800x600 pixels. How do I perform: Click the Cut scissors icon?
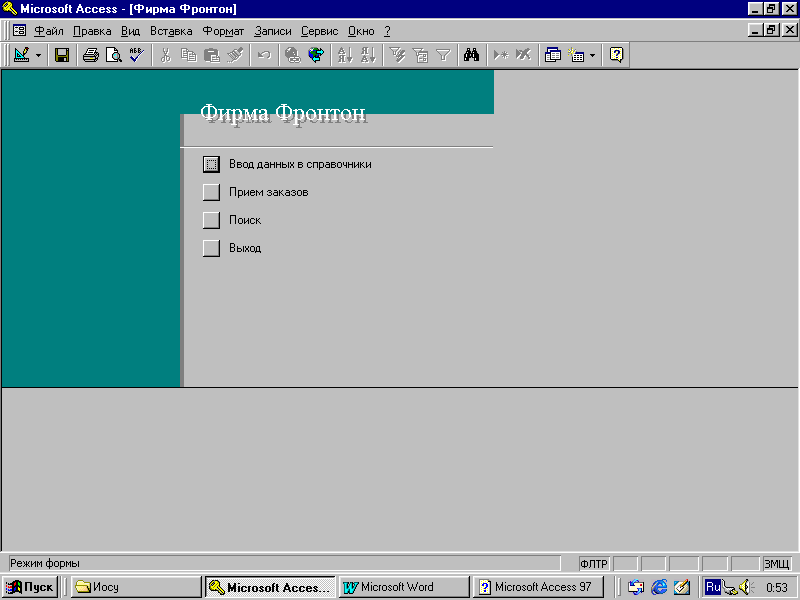[165, 55]
